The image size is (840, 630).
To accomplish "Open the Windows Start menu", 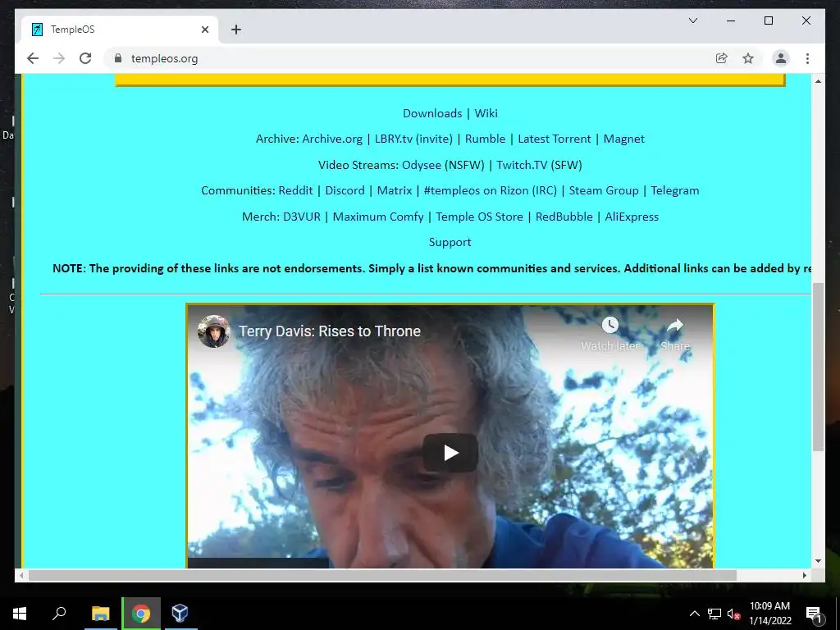I will click(x=20, y=614).
